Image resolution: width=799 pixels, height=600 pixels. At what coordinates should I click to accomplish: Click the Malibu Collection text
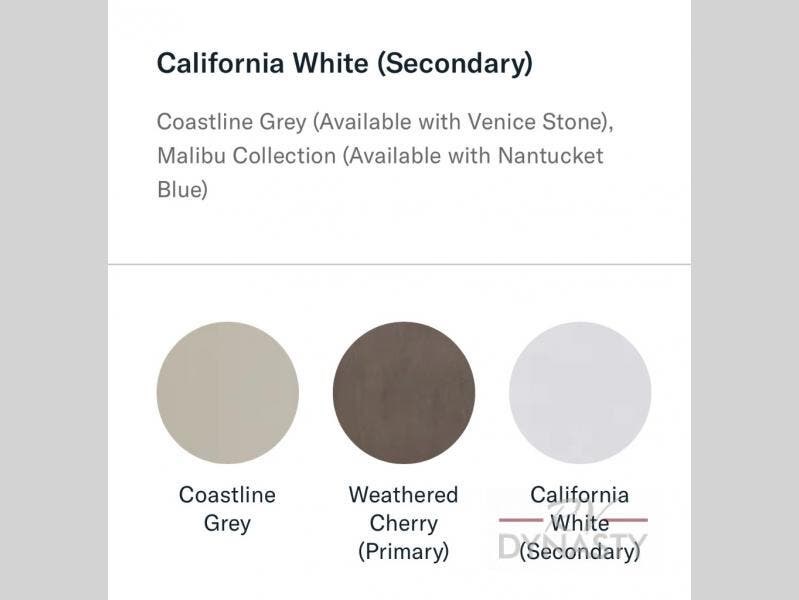[x=247, y=156]
